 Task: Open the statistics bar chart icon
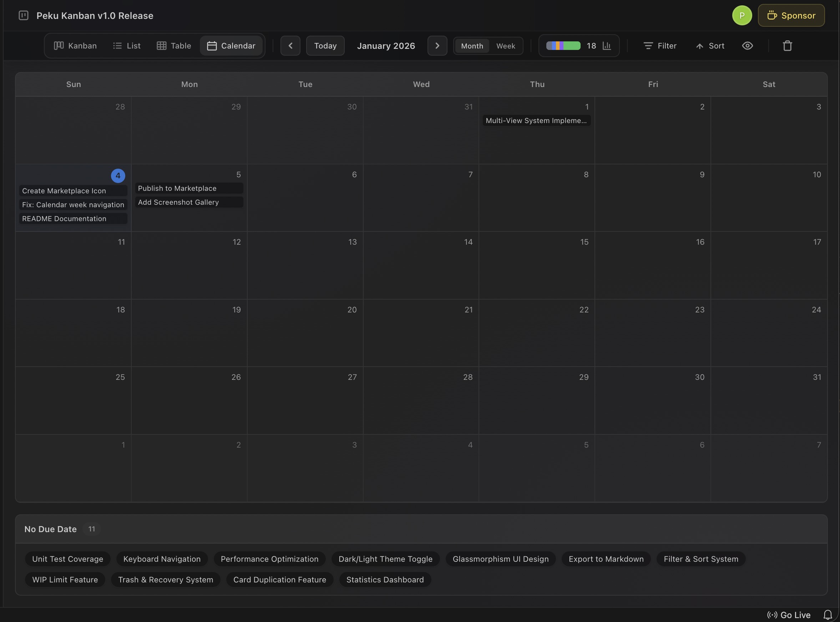607,46
